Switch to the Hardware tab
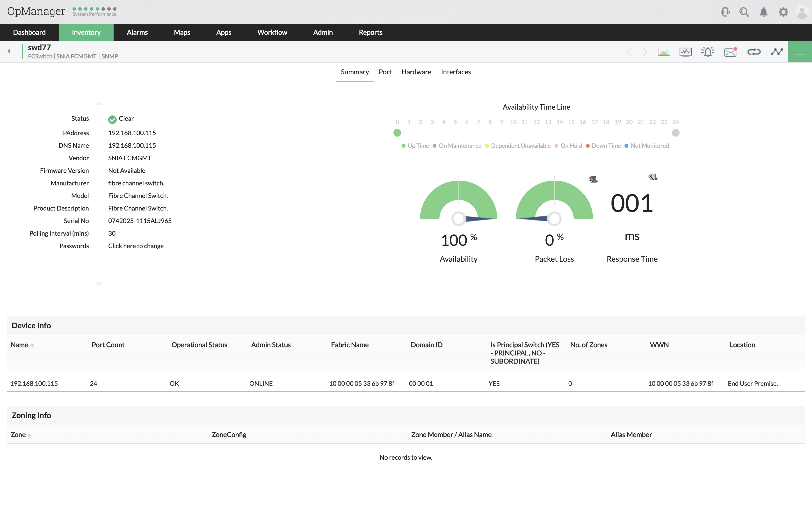 (x=416, y=72)
